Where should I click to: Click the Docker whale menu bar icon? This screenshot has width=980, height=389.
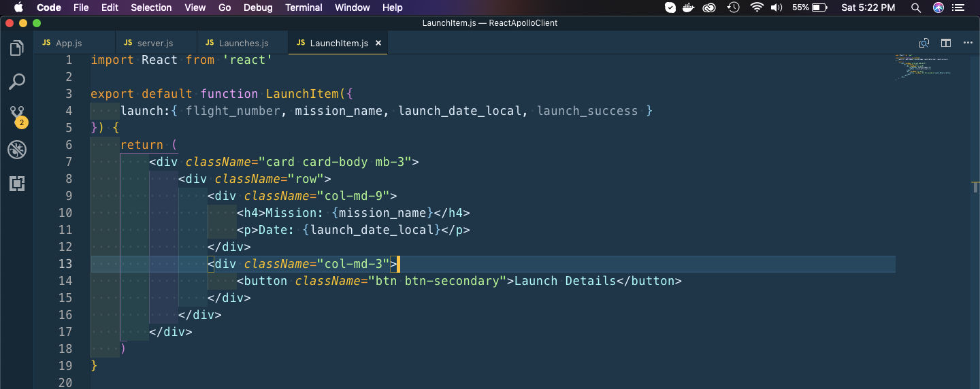coord(689,7)
